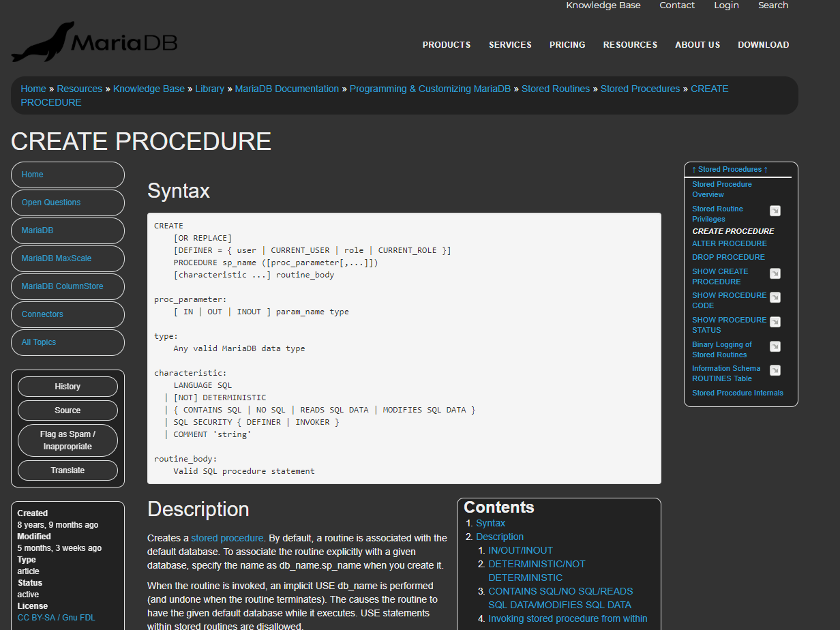Click external link icon beside SHOW PROCEDURE CODE
The height and width of the screenshot is (630, 840).
[x=775, y=297]
